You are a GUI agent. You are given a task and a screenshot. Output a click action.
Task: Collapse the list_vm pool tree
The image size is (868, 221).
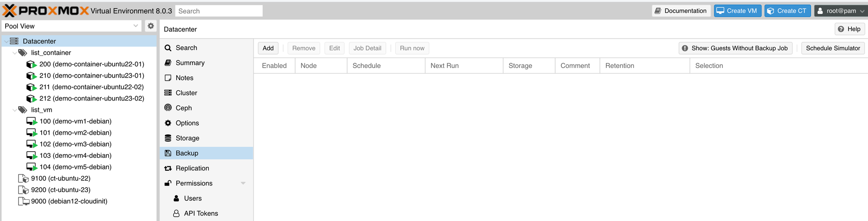tap(15, 110)
